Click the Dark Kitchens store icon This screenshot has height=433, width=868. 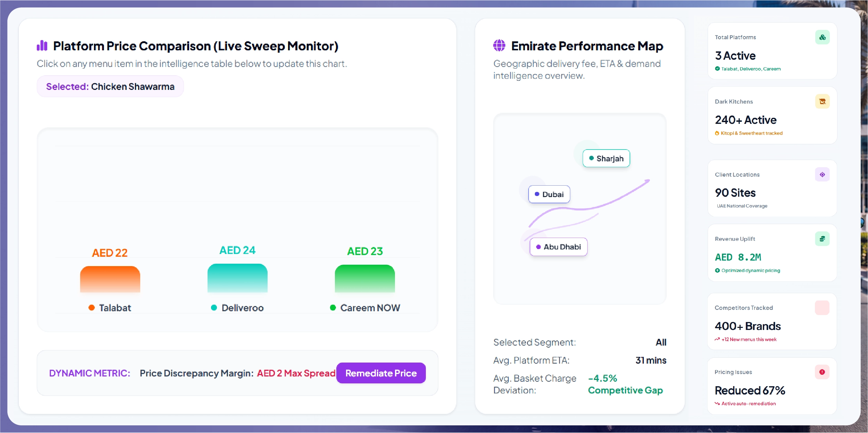tap(822, 101)
